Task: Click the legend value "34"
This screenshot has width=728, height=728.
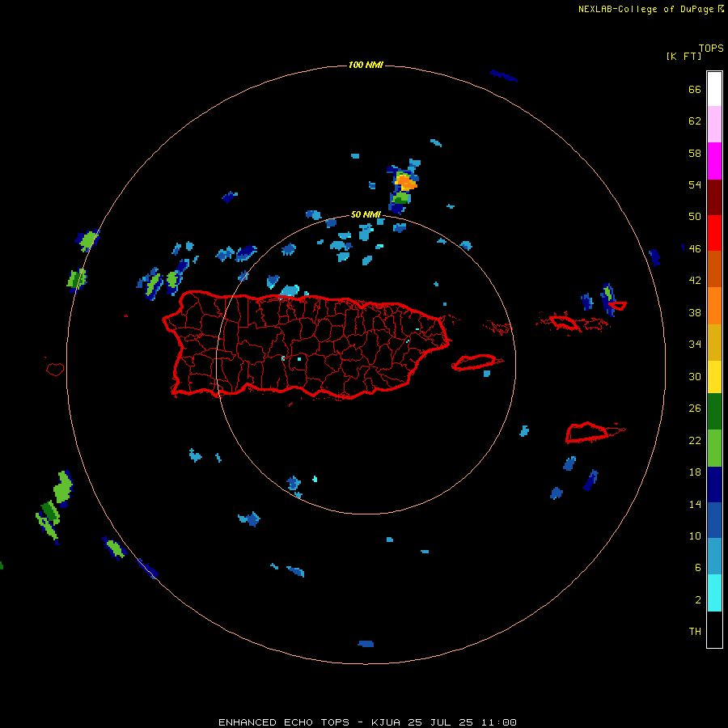Action: pyautogui.click(x=695, y=345)
